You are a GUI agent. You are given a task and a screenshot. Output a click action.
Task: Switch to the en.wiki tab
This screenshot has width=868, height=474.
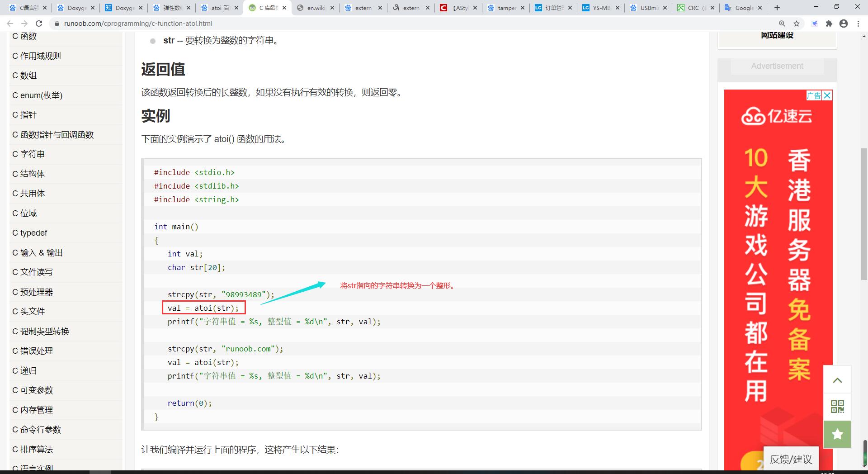tap(315, 8)
